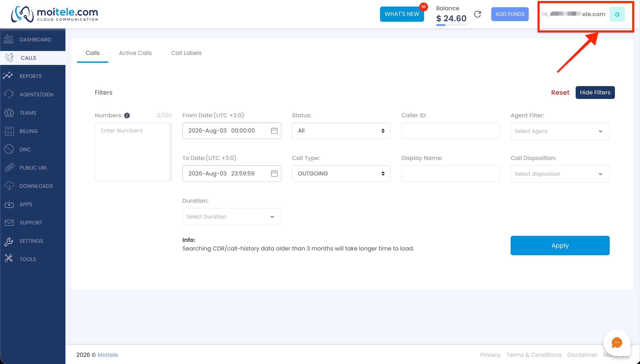Open the From Date calendar icon
The height and width of the screenshot is (364, 640).
click(x=274, y=131)
